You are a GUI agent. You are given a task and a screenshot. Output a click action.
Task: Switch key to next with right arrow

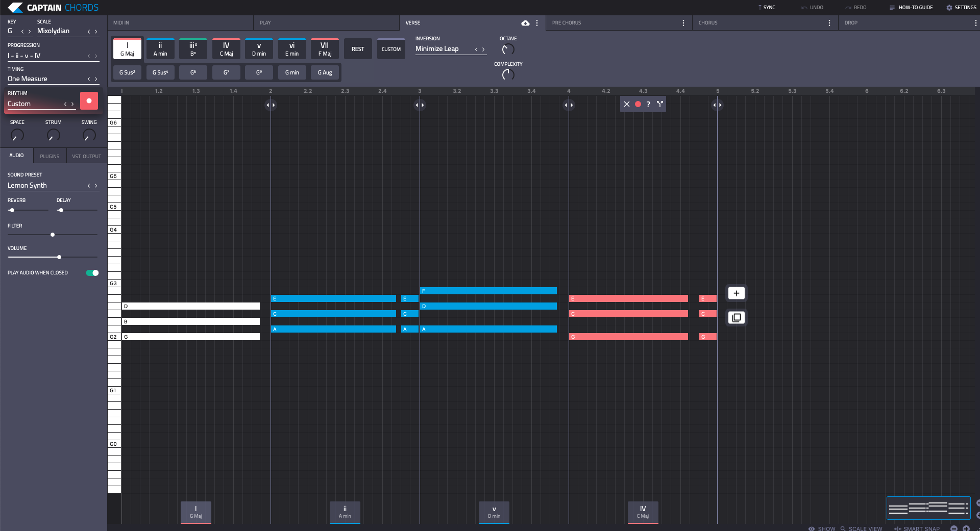pyautogui.click(x=30, y=32)
